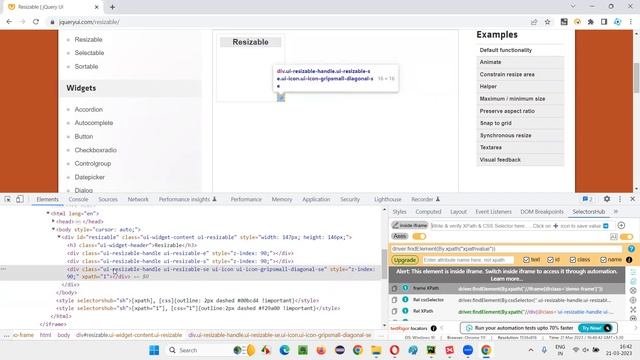The height and width of the screenshot is (360, 640).
Task: Reload the page with the refresh icon
Action: point(36,22)
